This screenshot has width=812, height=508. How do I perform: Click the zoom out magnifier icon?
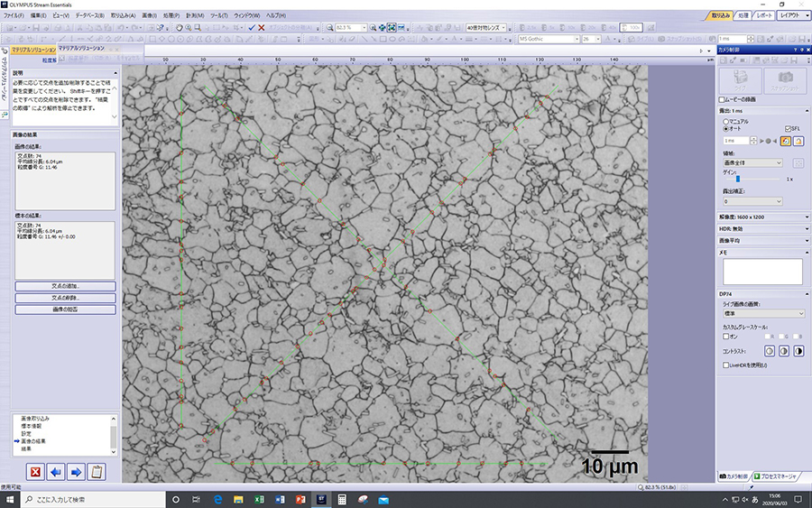point(330,27)
